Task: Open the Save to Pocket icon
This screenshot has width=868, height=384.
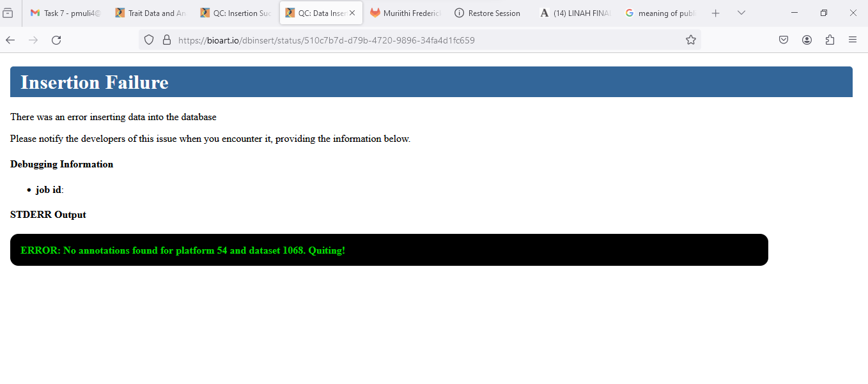Action: 784,40
